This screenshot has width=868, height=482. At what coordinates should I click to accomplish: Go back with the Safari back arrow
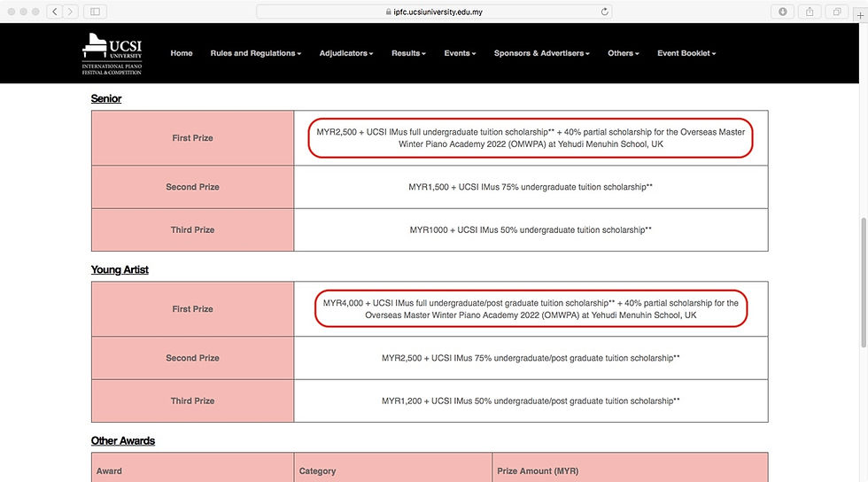(x=54, y=12)
